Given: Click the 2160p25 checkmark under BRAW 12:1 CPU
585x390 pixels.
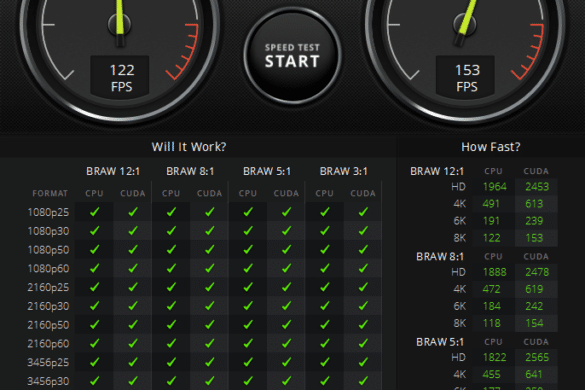Looking at the screenshot, I should [94, 287].
